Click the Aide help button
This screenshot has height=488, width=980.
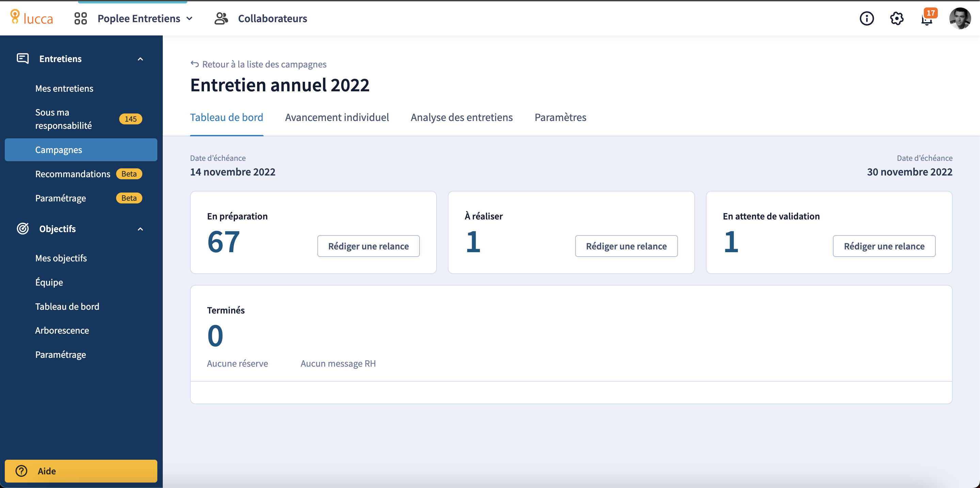81,471
